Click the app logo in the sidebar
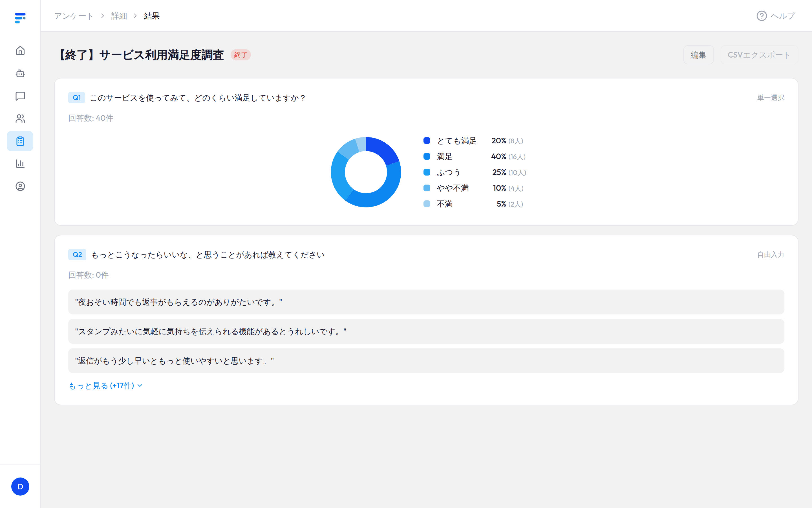Viewport: 812px width, 508px height. click(20, 18)
